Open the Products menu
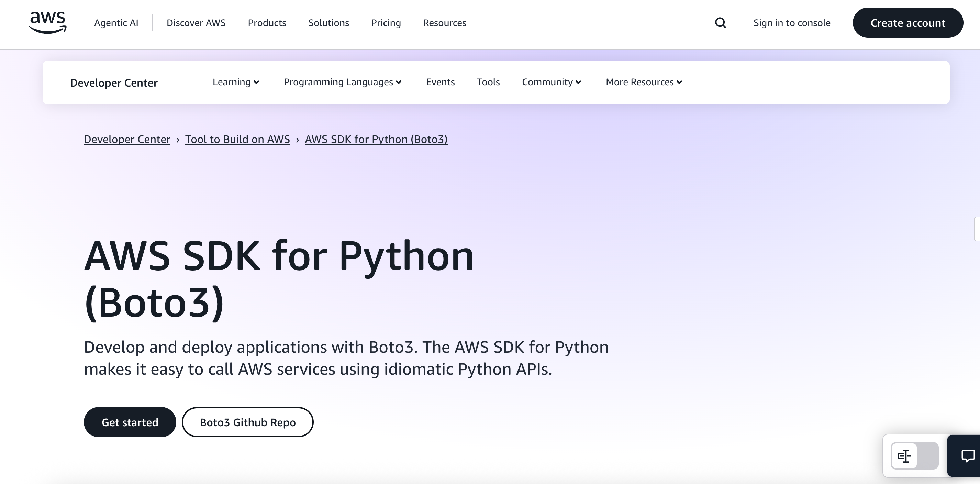 point(267,23)
